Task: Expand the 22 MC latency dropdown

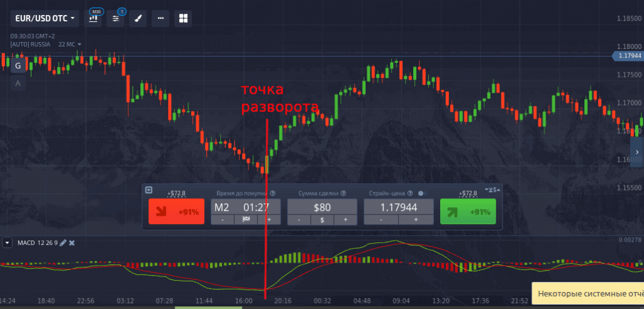Action: [69, 45]
